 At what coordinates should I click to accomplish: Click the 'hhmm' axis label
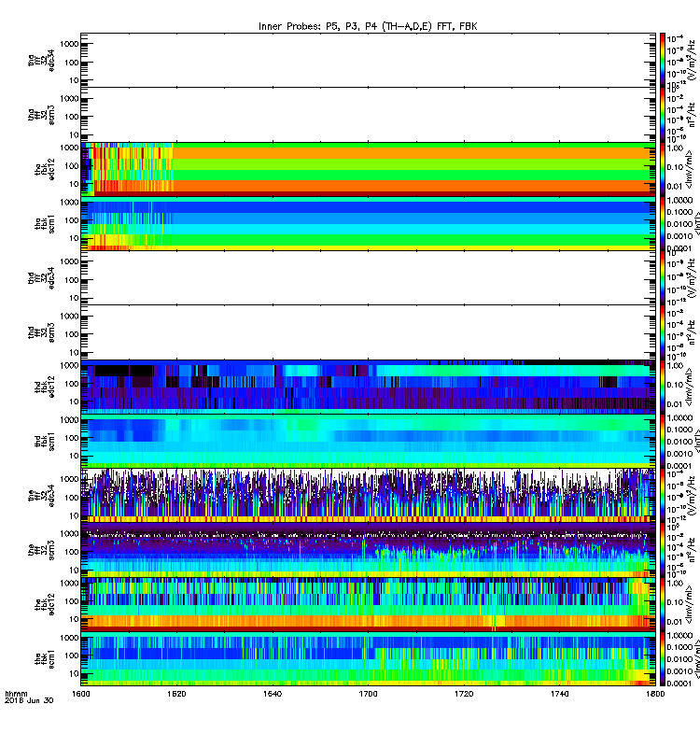(x=16, y=694)
